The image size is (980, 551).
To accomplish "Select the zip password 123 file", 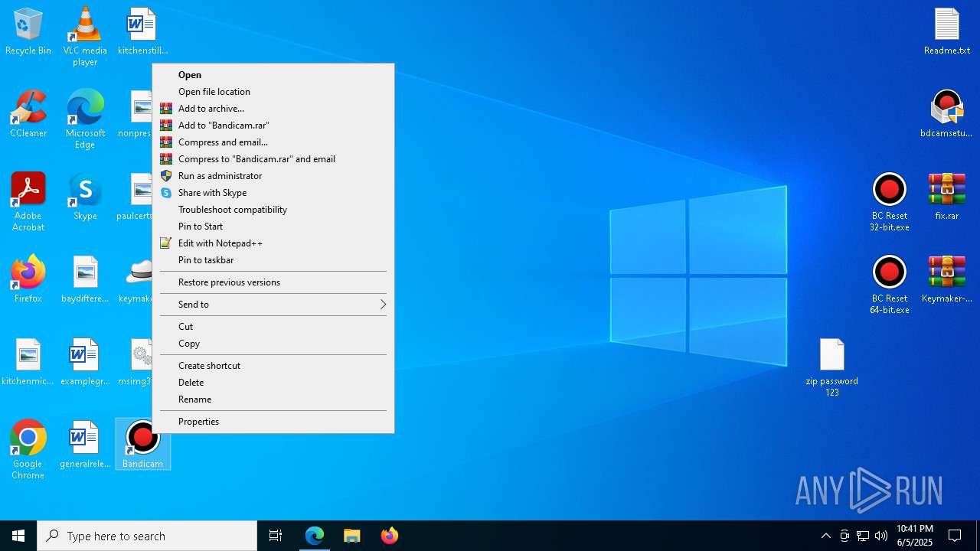I will (832, 367).
